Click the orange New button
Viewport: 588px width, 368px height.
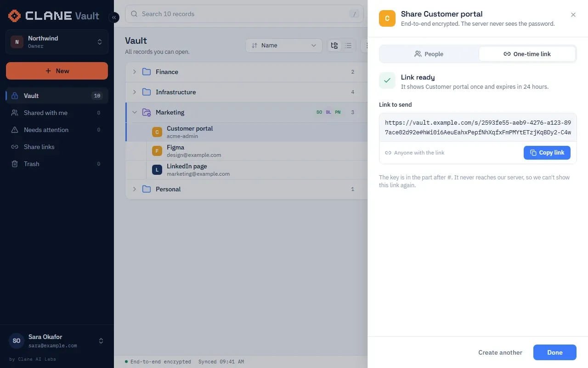point(57,71)
